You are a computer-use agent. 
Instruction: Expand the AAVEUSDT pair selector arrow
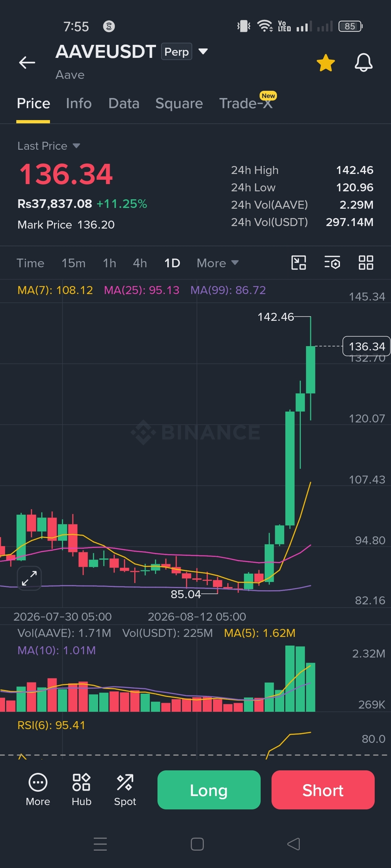(203, 51)
